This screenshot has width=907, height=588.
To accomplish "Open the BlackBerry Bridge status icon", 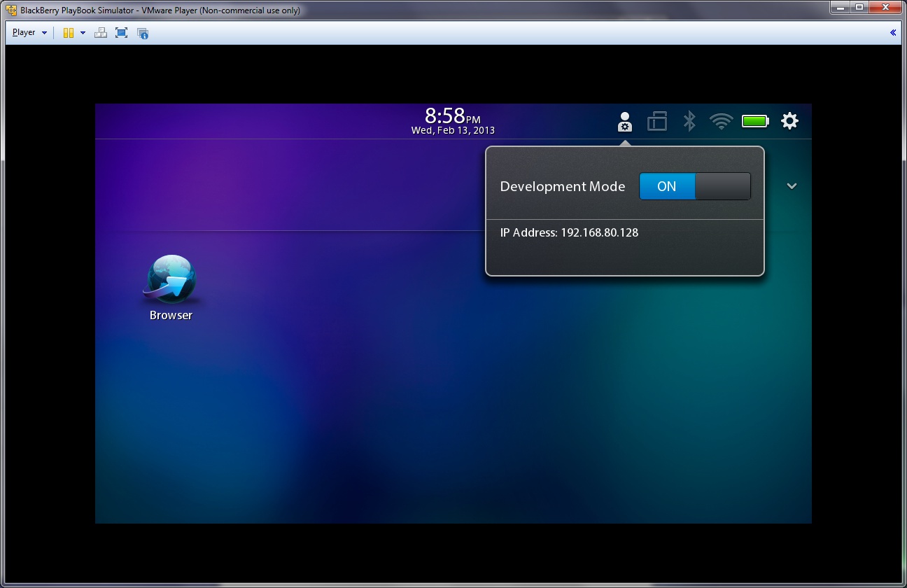I will pos(657,121).
